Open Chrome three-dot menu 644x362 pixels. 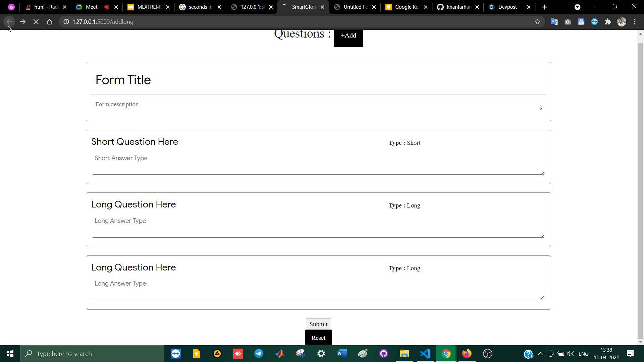[635, 22]
